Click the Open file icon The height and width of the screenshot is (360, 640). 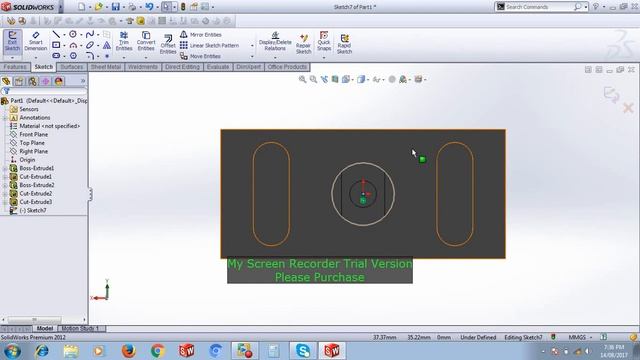[x=98, y=7]
